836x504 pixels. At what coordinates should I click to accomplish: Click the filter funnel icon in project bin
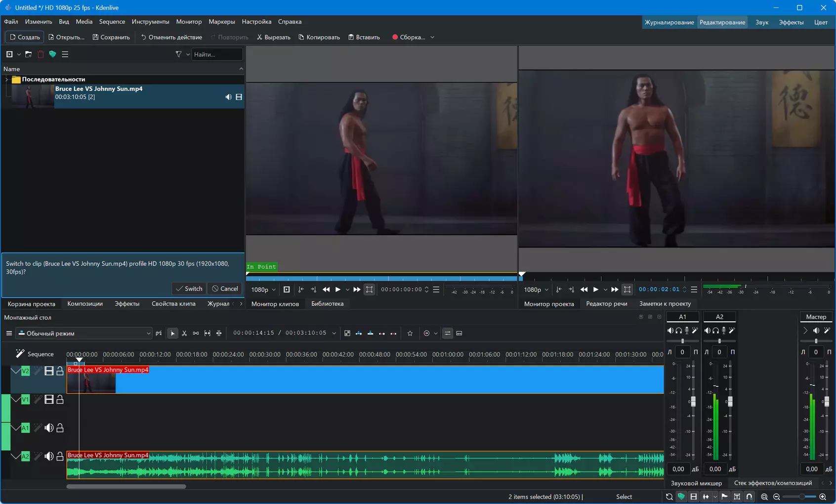click(178, 54)
